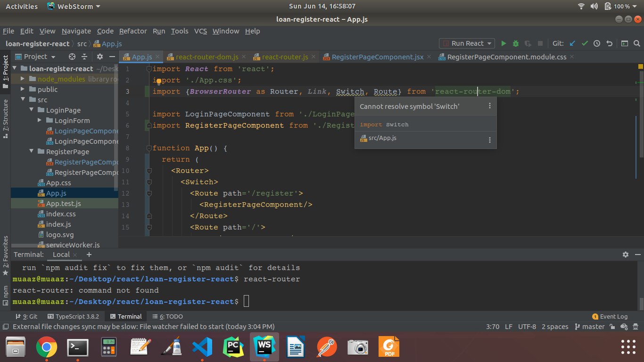Go to line via the 3:70 position

[493, 327]
